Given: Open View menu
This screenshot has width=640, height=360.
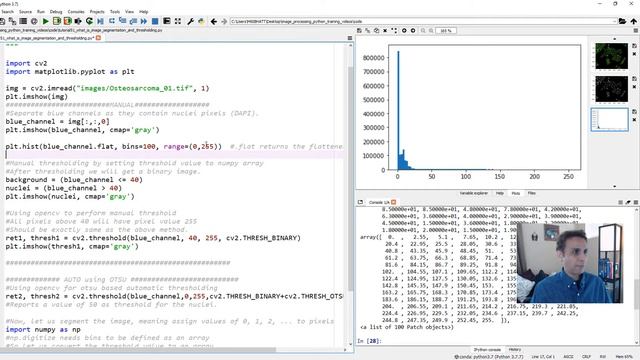Looking at the screenshot, I should pos(129,12).
